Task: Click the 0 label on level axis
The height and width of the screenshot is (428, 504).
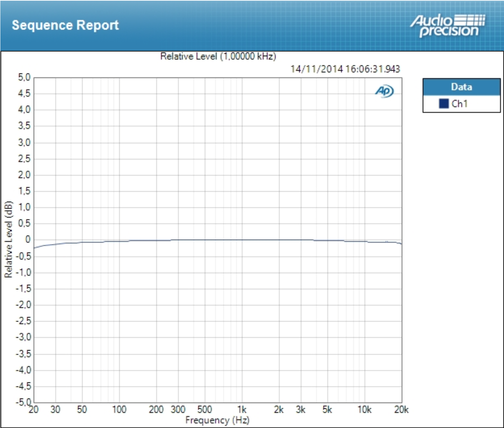Action: point(28,240)
